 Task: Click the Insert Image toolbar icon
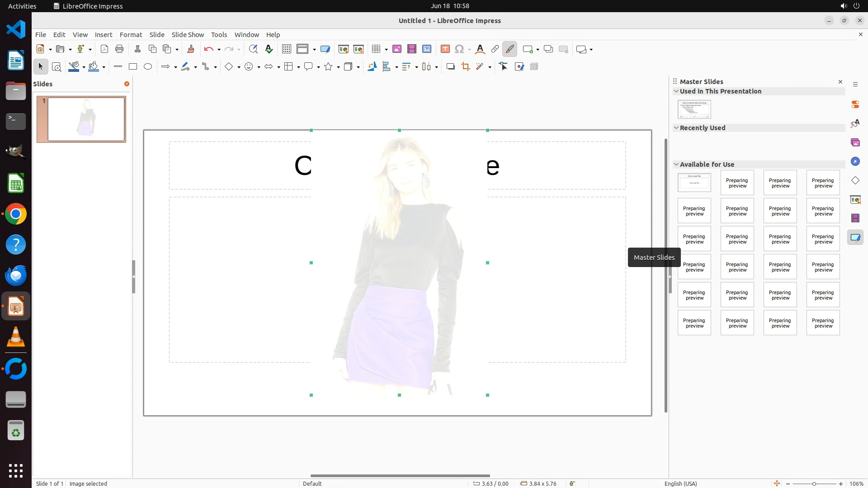(x=396, y=49)
